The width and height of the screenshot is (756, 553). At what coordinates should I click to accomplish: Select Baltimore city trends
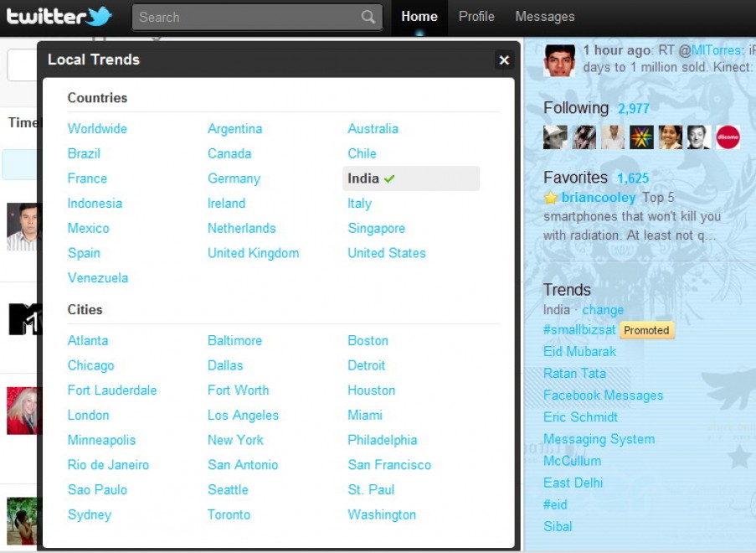pos(234,341)
